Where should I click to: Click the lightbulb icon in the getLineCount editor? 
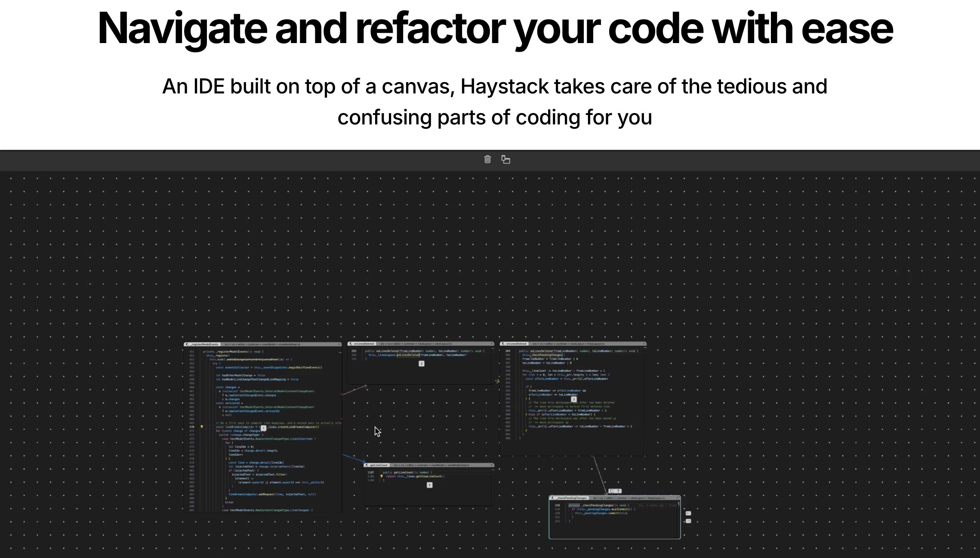[382, 476]
